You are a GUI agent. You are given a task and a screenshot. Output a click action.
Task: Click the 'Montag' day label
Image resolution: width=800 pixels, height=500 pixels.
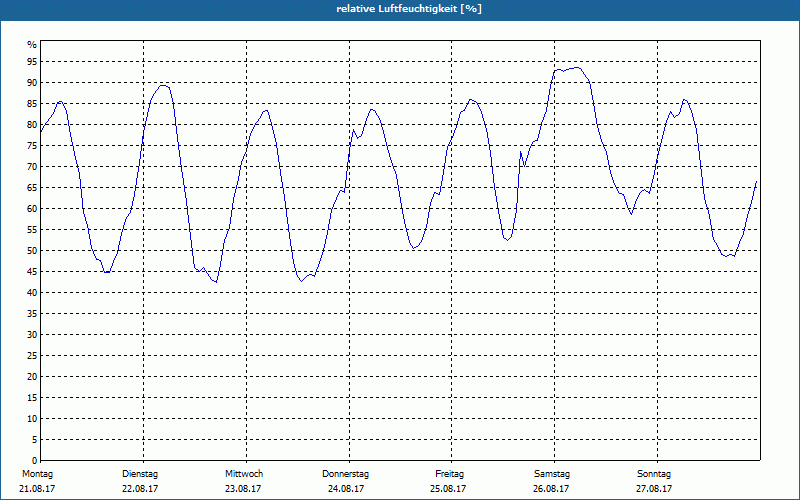[38, 474]
